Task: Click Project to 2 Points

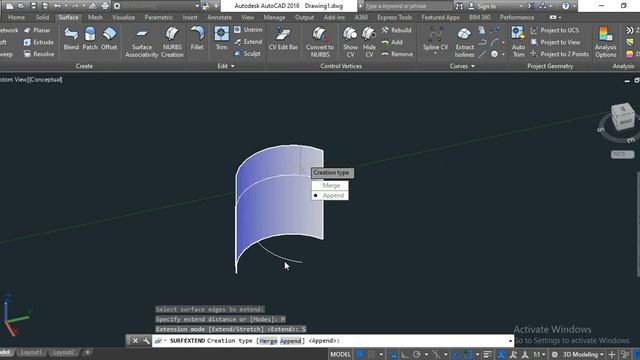Action: pyautogui.click(x=560, y=54)
